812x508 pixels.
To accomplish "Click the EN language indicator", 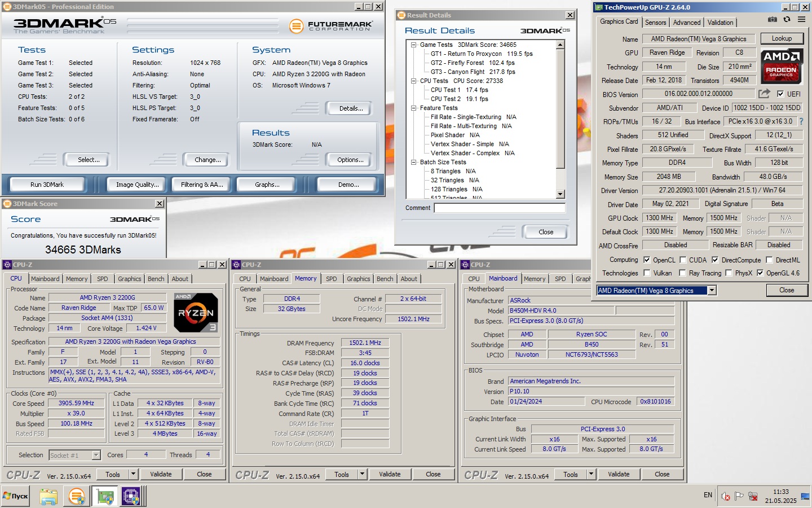I will (708, 495).
